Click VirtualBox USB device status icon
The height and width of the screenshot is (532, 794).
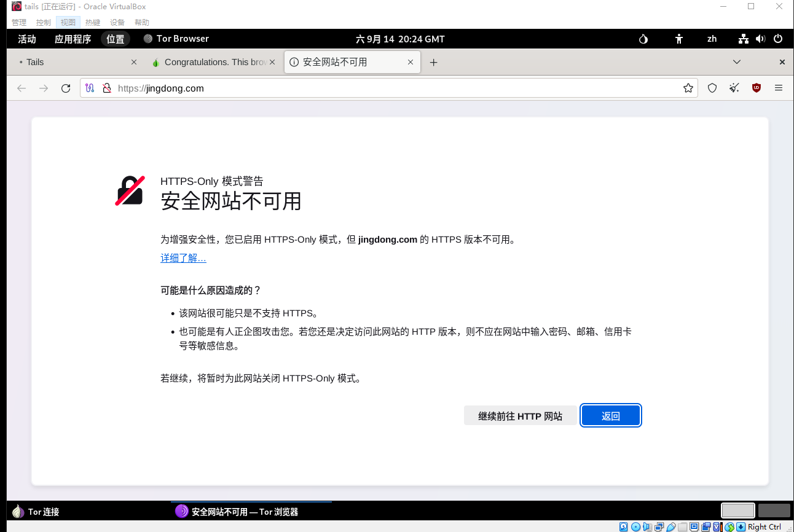click(671, 526)
